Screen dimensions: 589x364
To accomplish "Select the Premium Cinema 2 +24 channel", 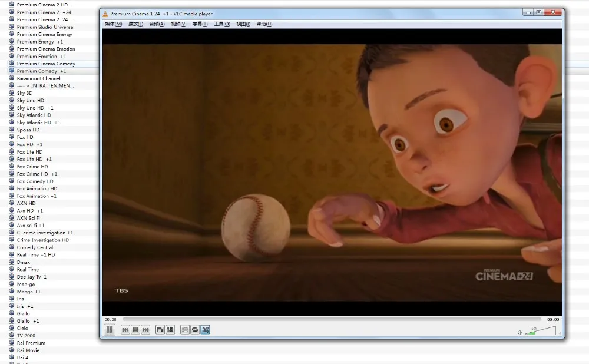I will 44,12.
